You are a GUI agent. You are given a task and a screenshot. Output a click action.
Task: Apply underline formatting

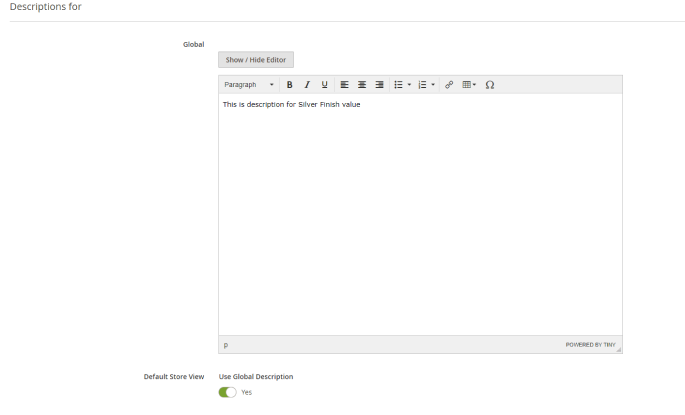(324, 85)
